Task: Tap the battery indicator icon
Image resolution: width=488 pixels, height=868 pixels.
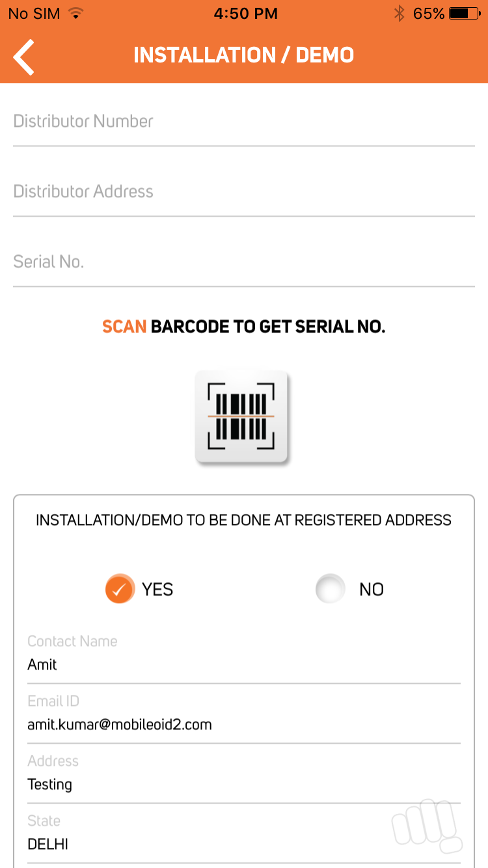Action: click(x=465, y=14)
